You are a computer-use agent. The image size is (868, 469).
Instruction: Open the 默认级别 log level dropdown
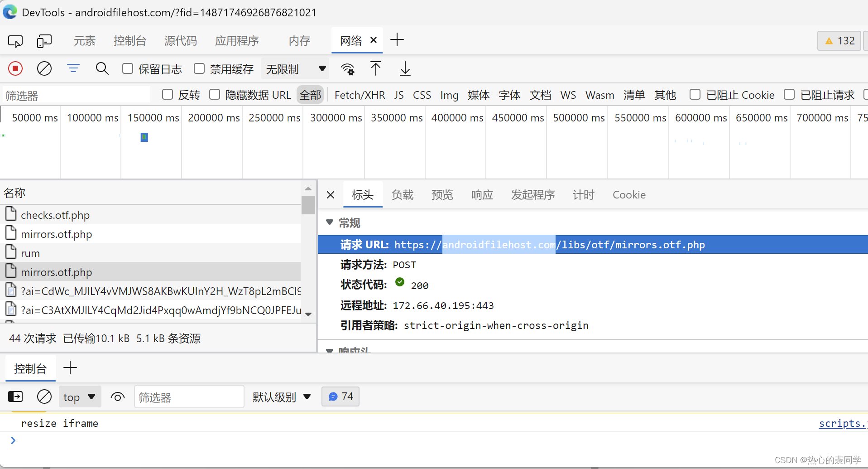(x=282, y=397)
